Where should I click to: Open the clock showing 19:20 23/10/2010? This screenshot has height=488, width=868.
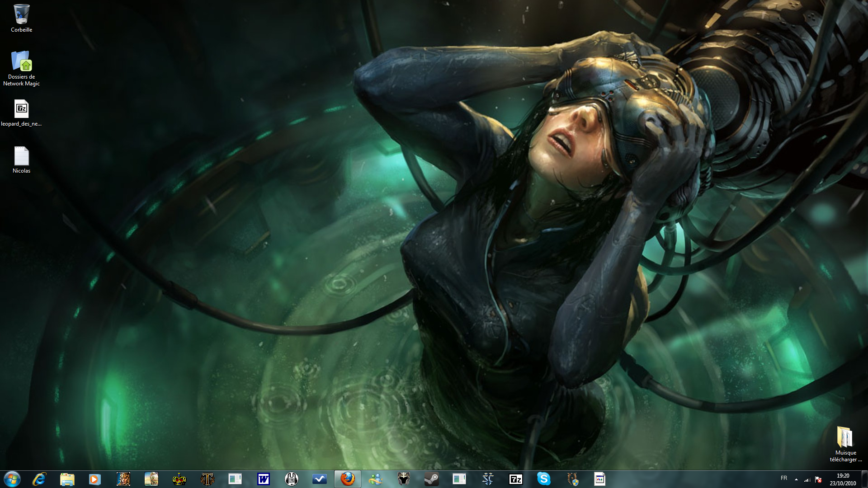coord(843,479)
